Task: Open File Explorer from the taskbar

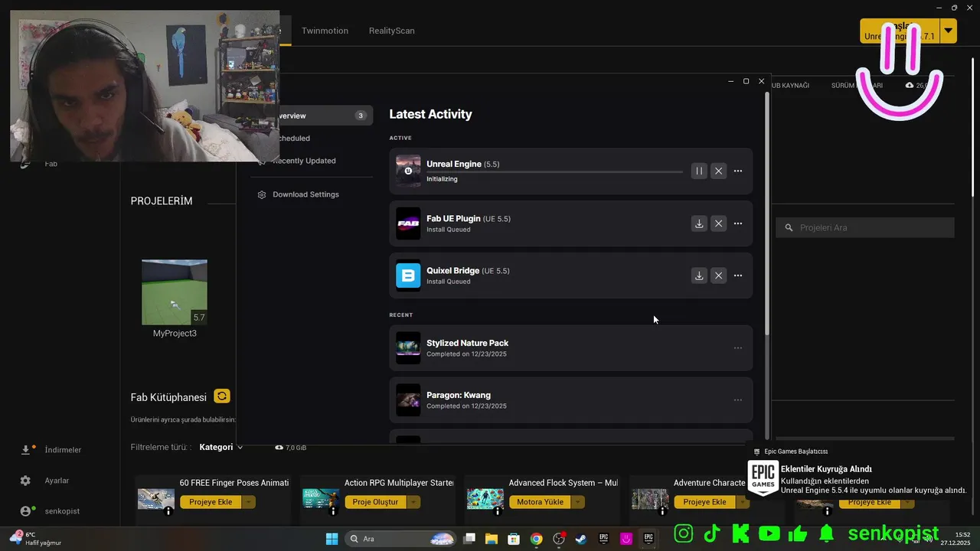Action: point(491,539)
